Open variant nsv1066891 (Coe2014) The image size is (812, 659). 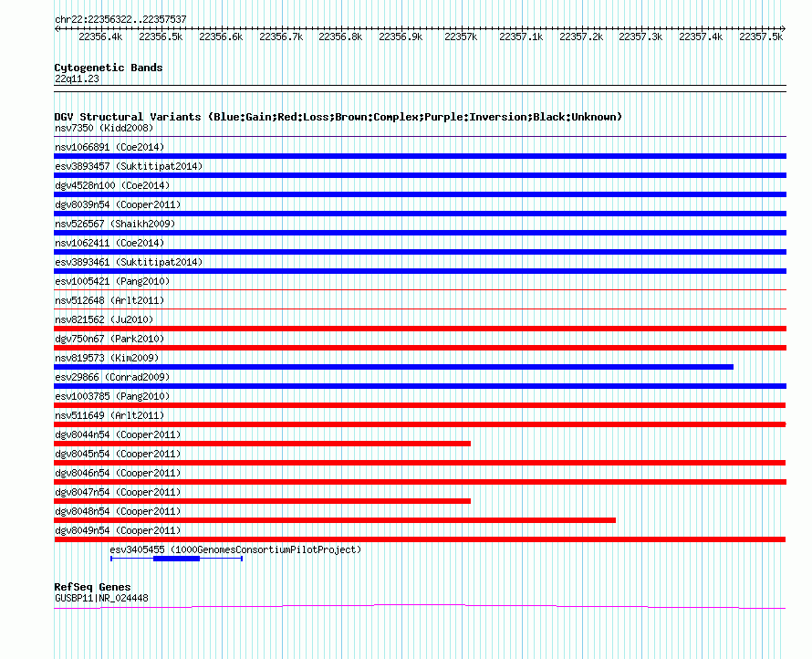tap(109, 147)
